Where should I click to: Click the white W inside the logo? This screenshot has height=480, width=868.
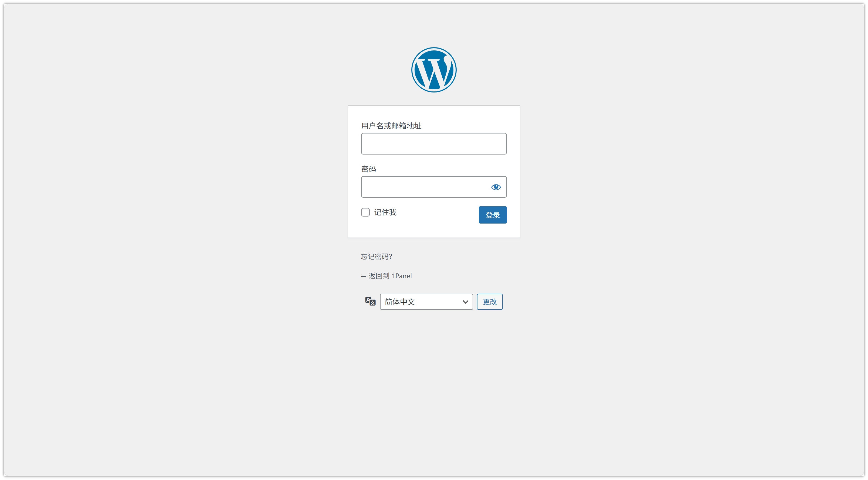coord(434,71)
